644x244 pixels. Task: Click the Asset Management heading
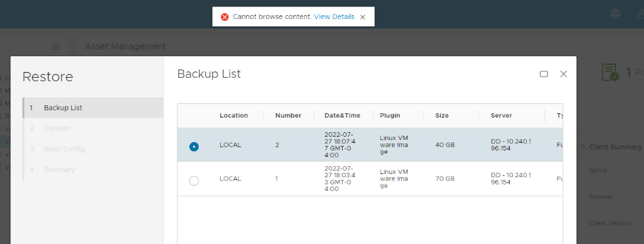coord(125,46)
